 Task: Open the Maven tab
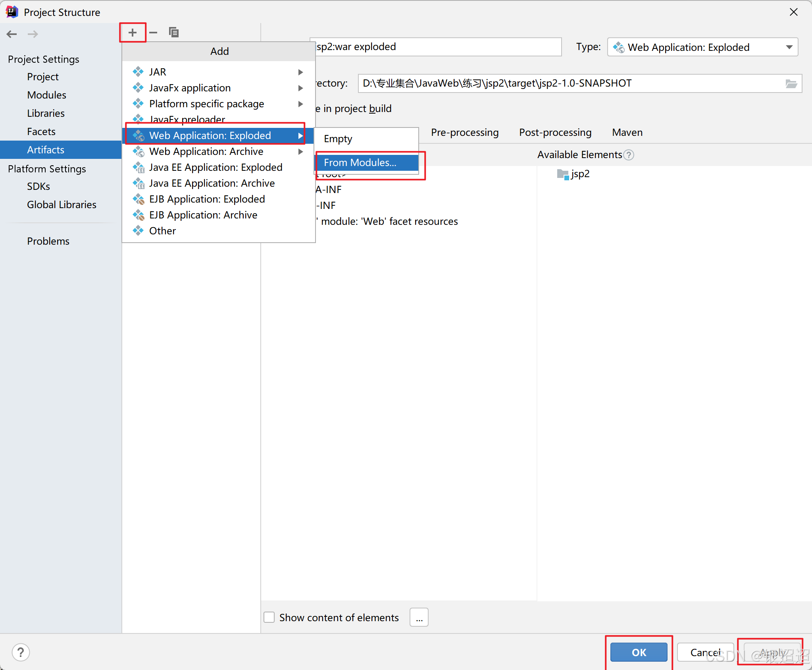coord(627,133)
